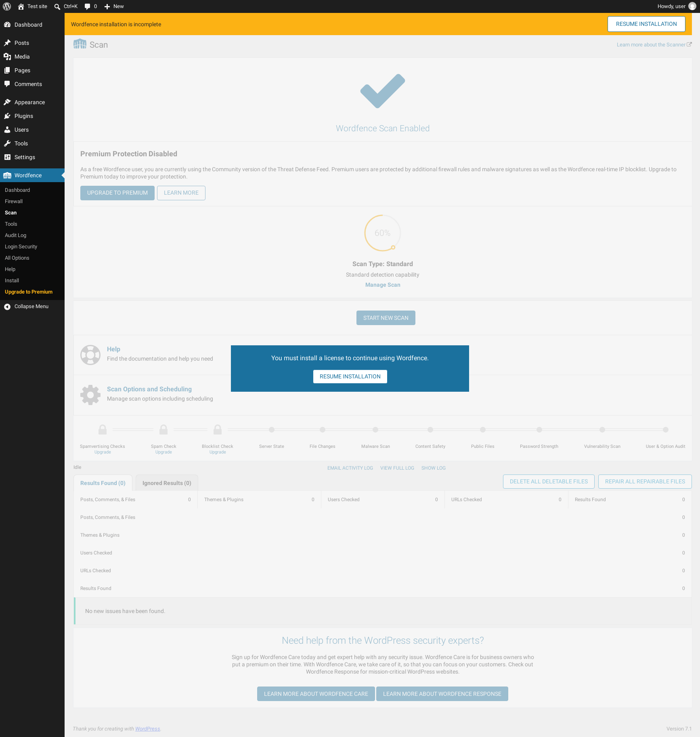Image resolution: width=700 pixels, height=737 pixels.
Task: Open Learn more about the Scanner link
Action: point(654,45)
